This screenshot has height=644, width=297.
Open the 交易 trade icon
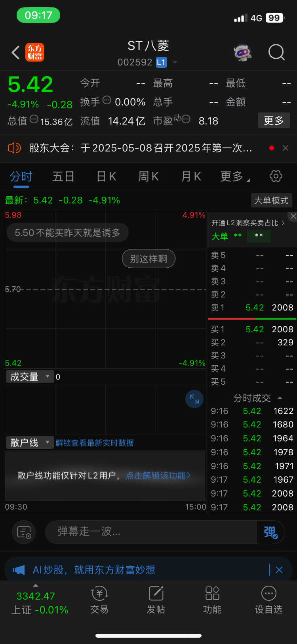(x=99, y=600)
